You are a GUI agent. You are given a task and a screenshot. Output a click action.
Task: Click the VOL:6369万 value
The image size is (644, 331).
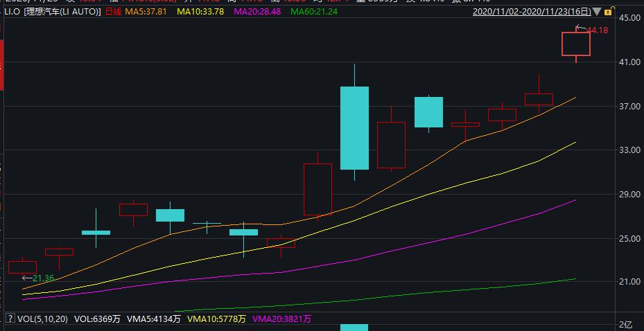[x=97, y=319]
